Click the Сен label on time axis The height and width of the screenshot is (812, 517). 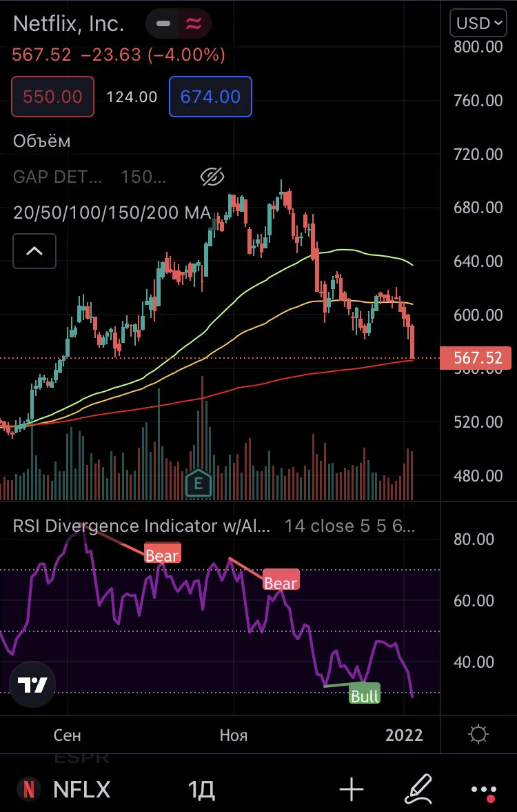click(68, 735)
